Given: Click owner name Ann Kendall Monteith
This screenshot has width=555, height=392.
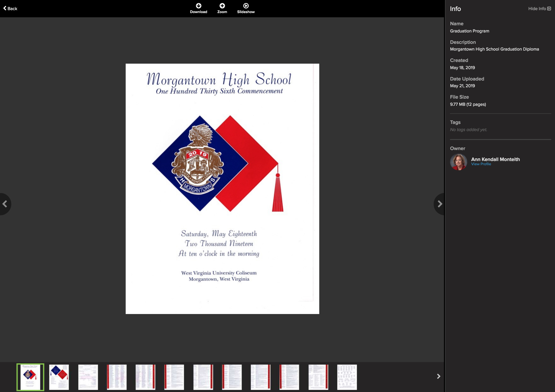Looking at the screenshot, I should pos(495,159).
